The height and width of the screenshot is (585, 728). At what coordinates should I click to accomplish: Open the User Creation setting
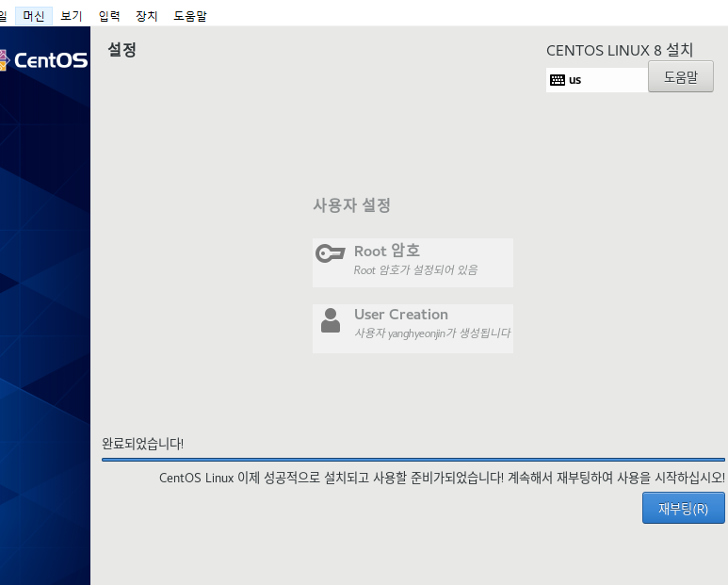[413, 329]
